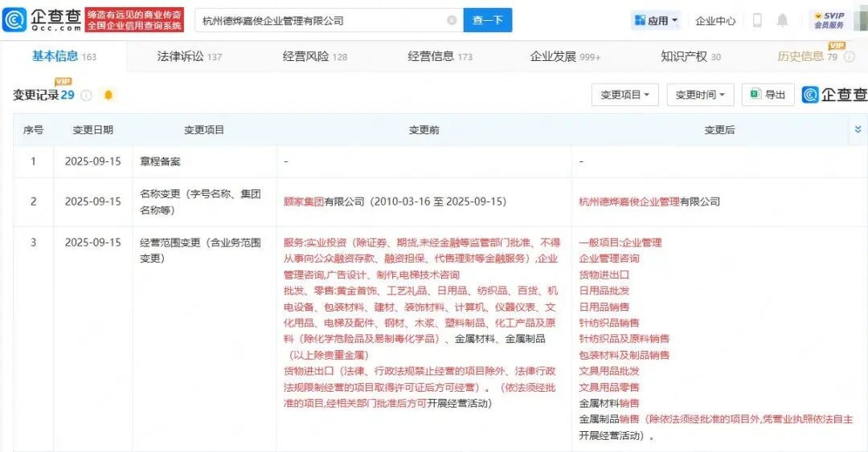868x452 pixels.
Task: Switch to the 基本信息 tab
Action: 63,56
